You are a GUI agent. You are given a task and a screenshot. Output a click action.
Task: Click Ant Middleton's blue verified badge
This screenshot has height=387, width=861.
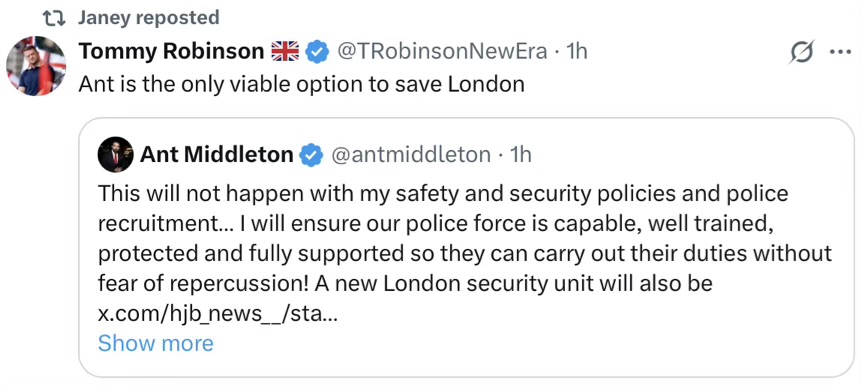coord(311,155)
